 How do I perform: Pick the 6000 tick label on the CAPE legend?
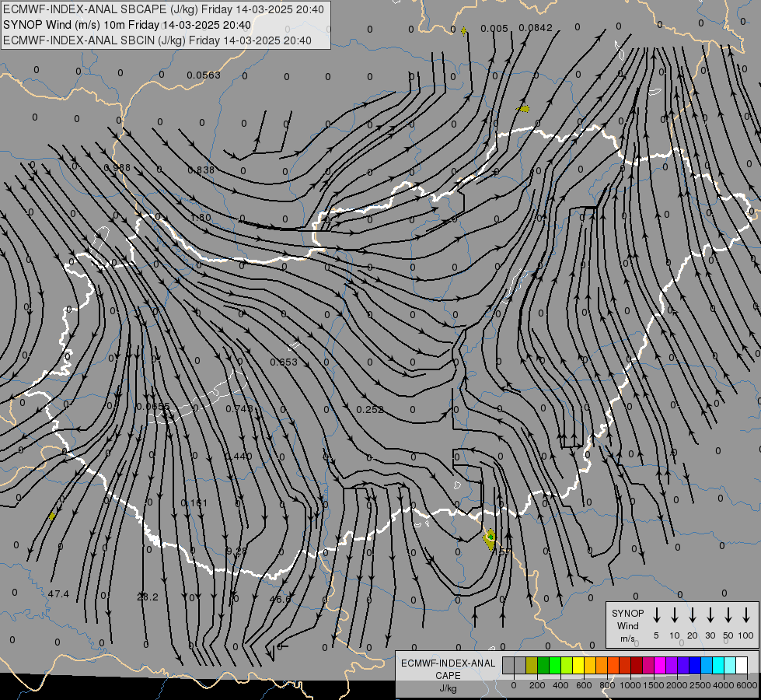click(x=747, y=685)
